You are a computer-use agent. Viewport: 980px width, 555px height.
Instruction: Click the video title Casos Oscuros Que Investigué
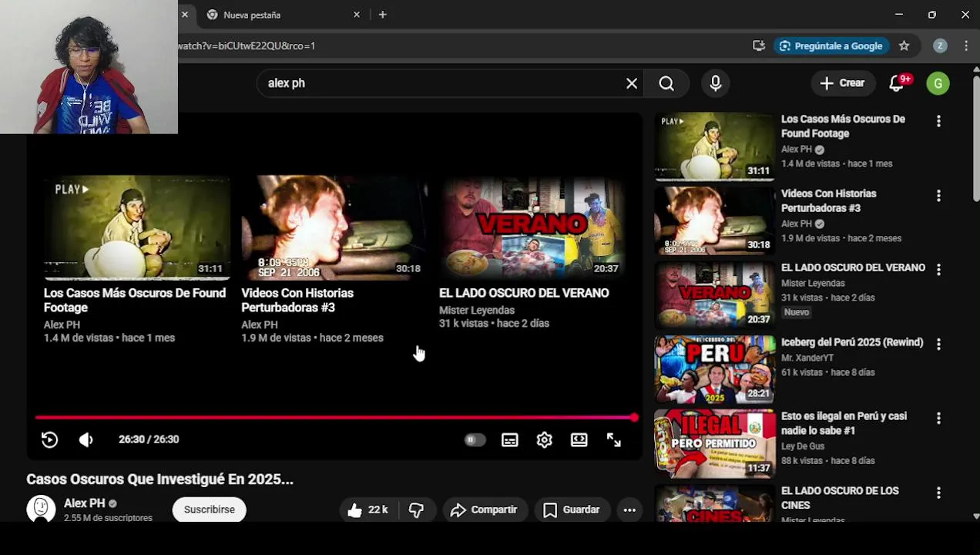160,479
